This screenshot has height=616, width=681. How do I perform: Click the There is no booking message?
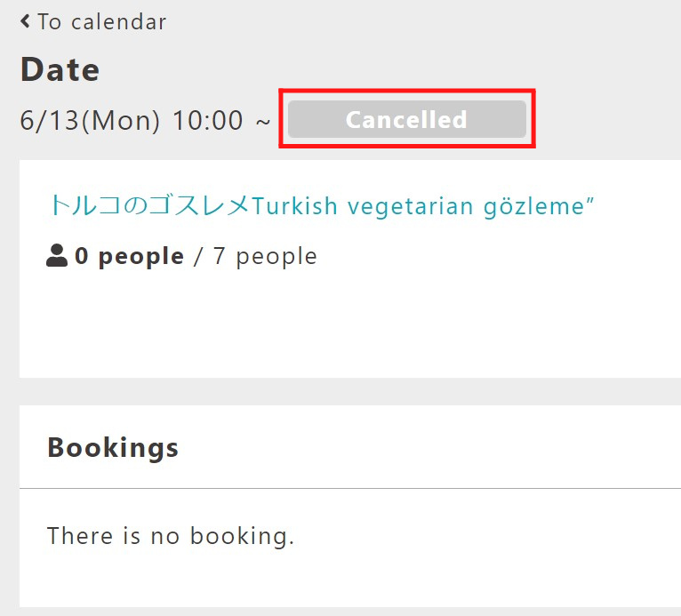click(x=171, y=536)
